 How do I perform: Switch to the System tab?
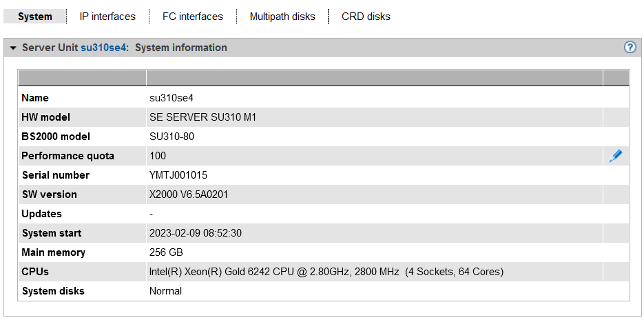(x=35, y=17)
